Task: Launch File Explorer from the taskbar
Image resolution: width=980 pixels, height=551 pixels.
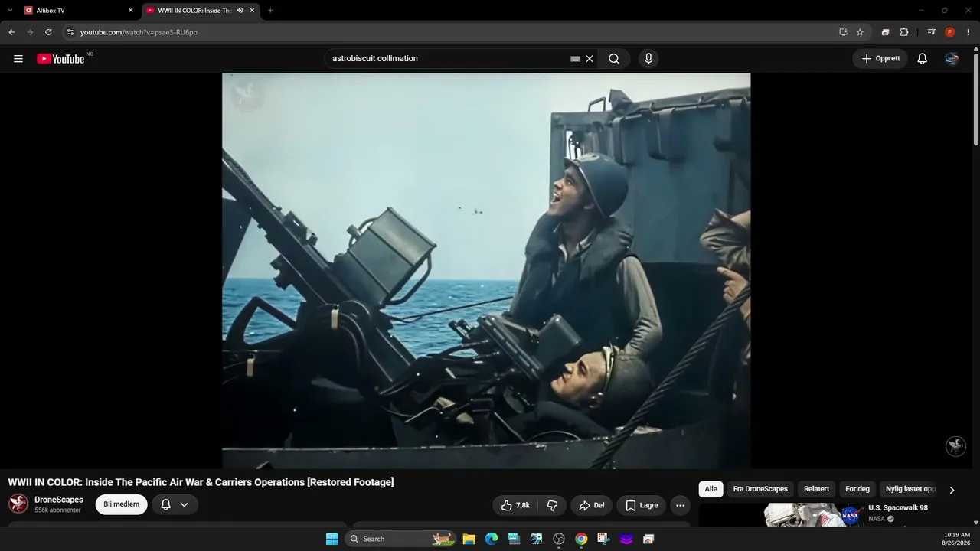Action: [x=469, y=539]
